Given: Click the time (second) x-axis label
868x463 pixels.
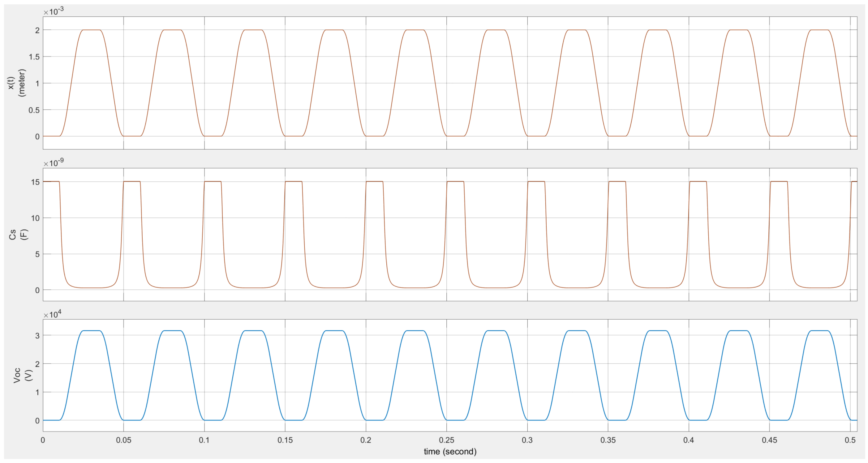Looking at the screenshot, I should pos(450,451).
